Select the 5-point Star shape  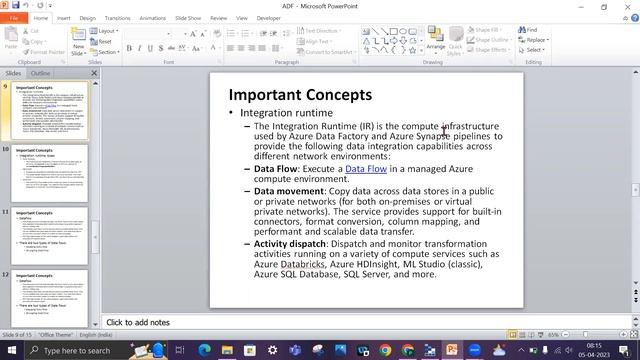click(x=412, y=50)
